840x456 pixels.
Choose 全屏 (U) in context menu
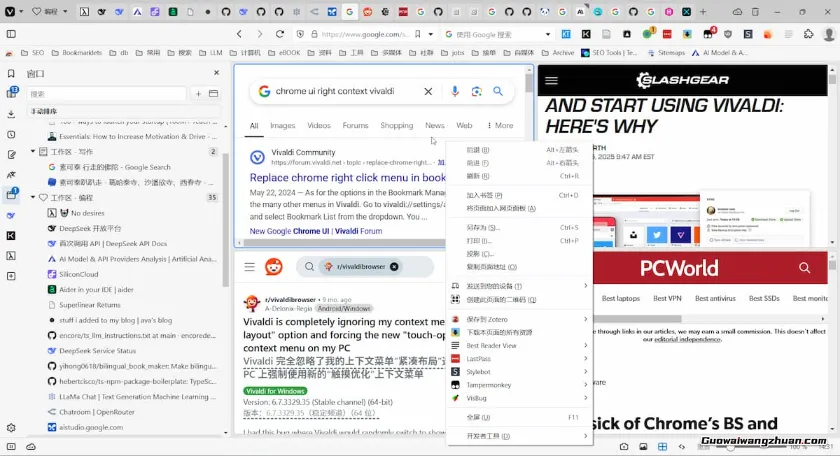pyautogui.click(x=520, y=417)
